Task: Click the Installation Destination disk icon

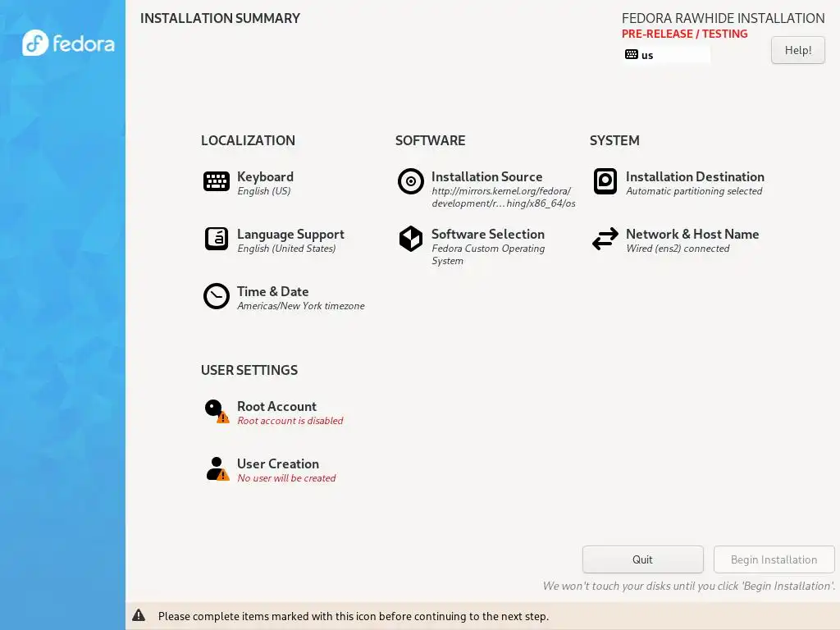Action: tap(605, 181)
